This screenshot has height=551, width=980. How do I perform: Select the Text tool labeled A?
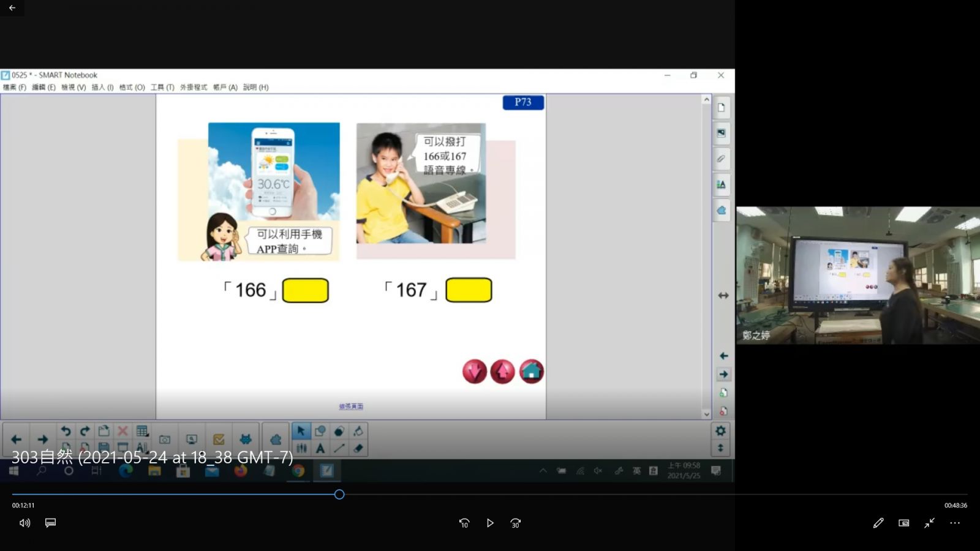point(320,448)
